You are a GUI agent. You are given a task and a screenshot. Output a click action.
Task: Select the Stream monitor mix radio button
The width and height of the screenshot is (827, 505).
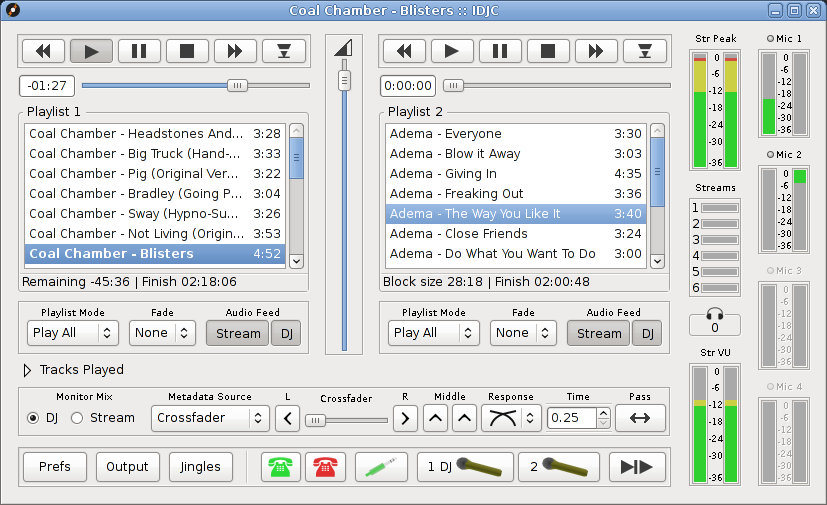point(77,418)
